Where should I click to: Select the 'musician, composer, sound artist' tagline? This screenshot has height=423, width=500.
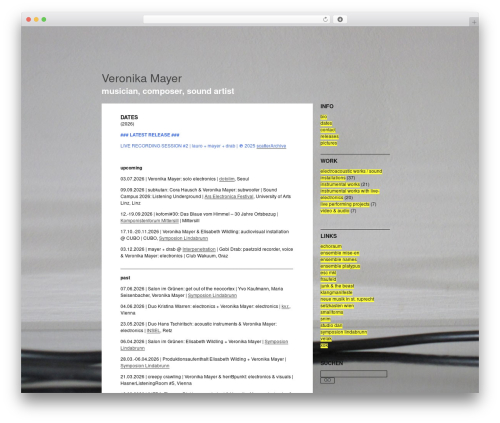point(168,91)
